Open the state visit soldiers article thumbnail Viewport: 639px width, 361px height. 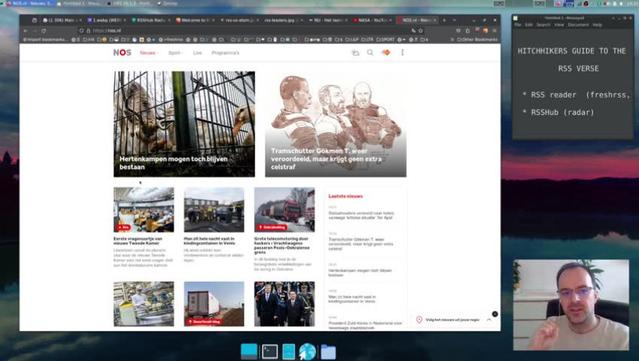284,304
